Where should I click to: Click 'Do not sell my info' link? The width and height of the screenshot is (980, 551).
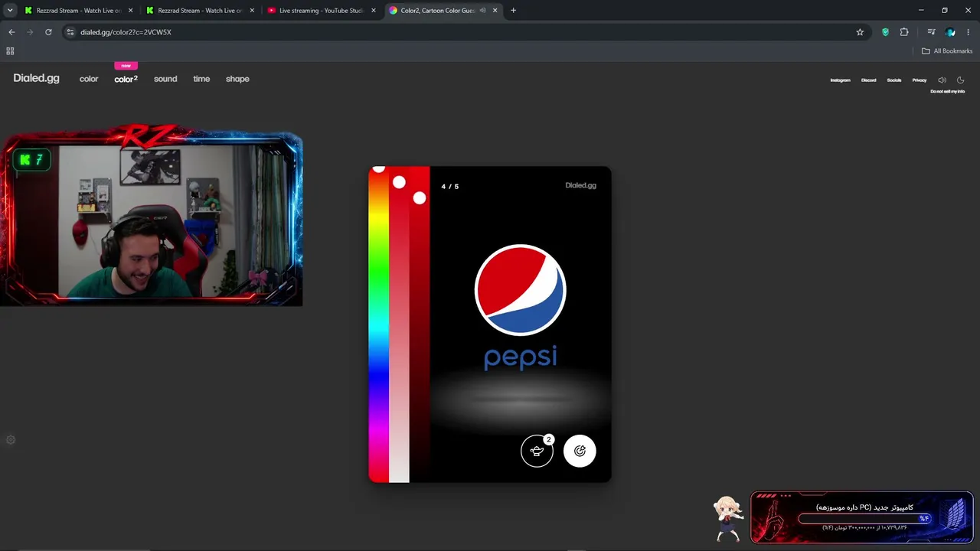947,91
